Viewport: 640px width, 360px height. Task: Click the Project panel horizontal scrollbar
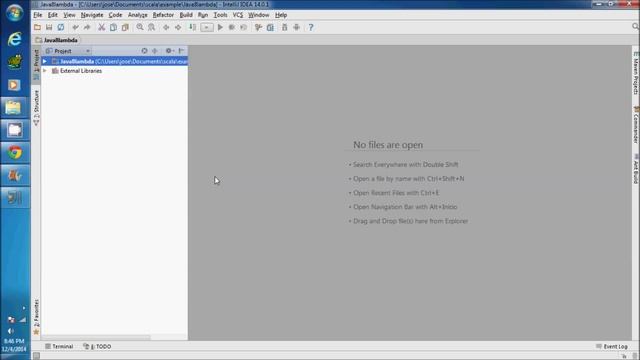(96, 338)
